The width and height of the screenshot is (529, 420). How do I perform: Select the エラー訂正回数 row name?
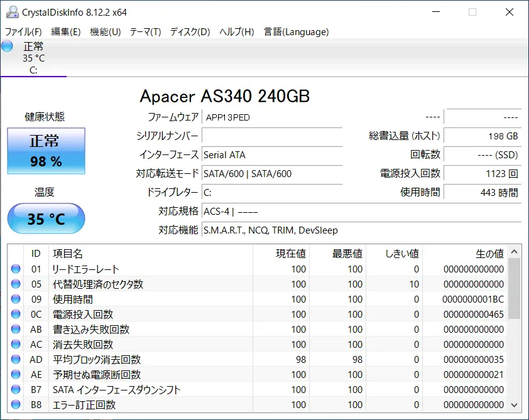pos(84,404)
